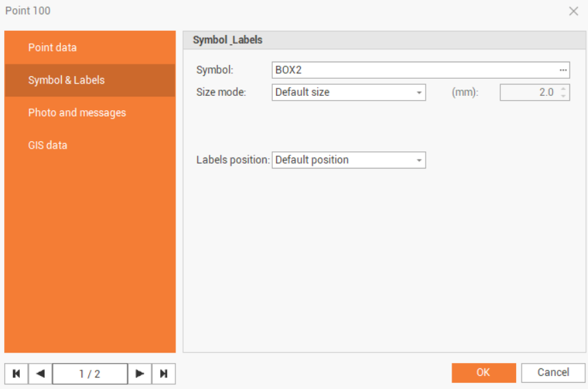Jump to the first point record
Viewport: 588px width, 389px height.
[16, 373]
